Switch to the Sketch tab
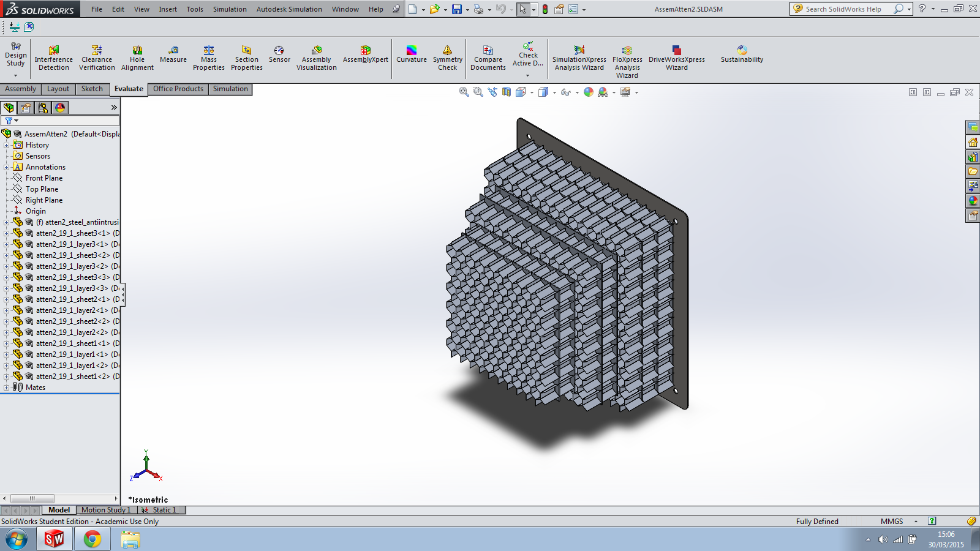The height and width of the screenshot is (551, 980). 92,89
